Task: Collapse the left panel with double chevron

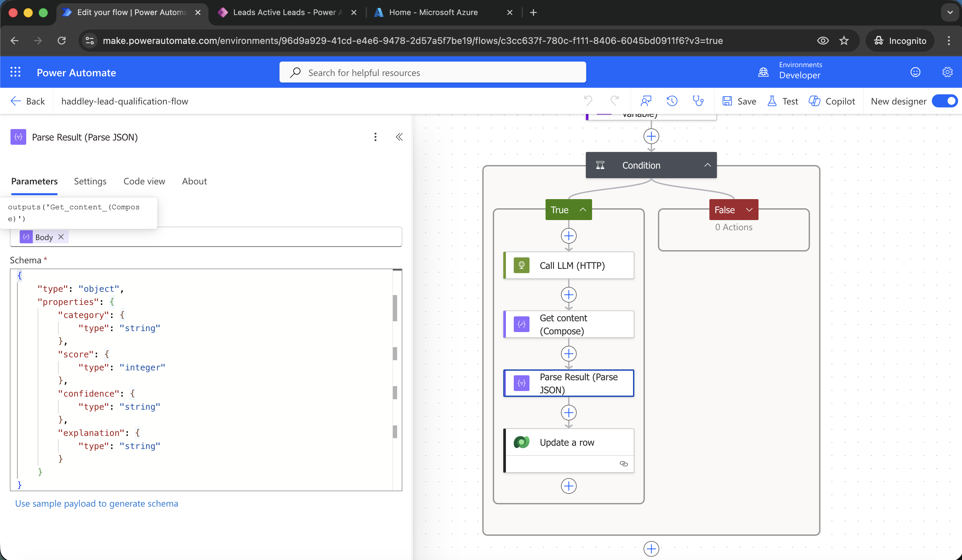Action: point(399,137)
